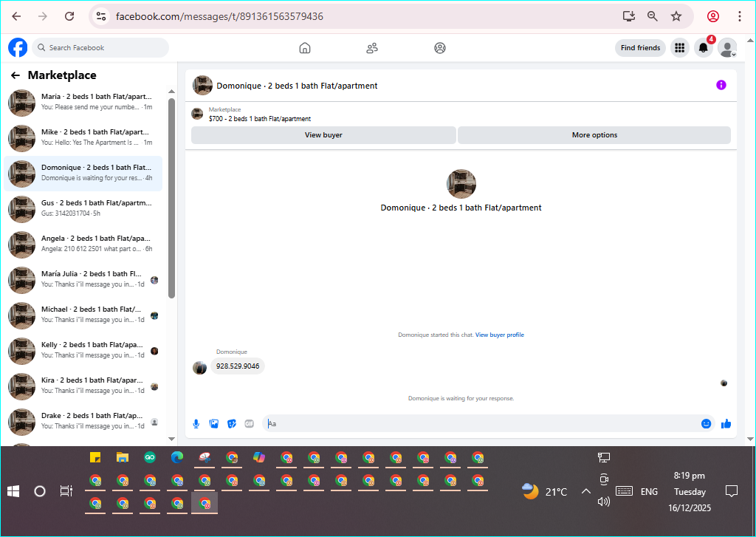756x537 pixels.
Task: Open Michael's conversation
Action: (x=83, y=315)
